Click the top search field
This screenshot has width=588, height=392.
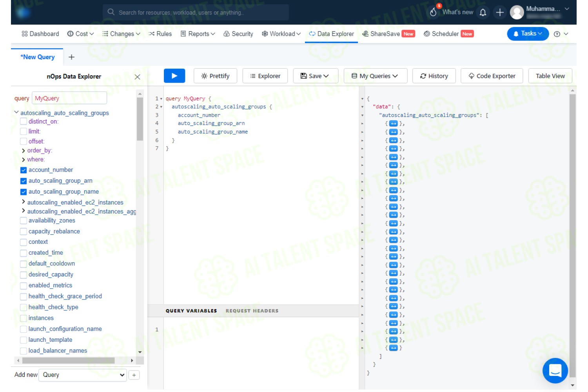point(196,13)
